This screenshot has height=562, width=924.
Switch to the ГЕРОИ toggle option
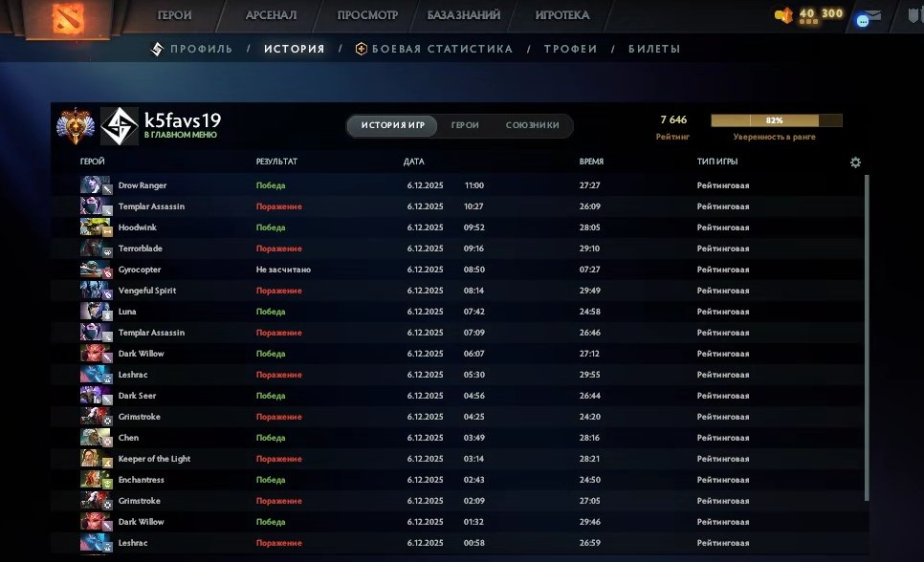point(465,126)
